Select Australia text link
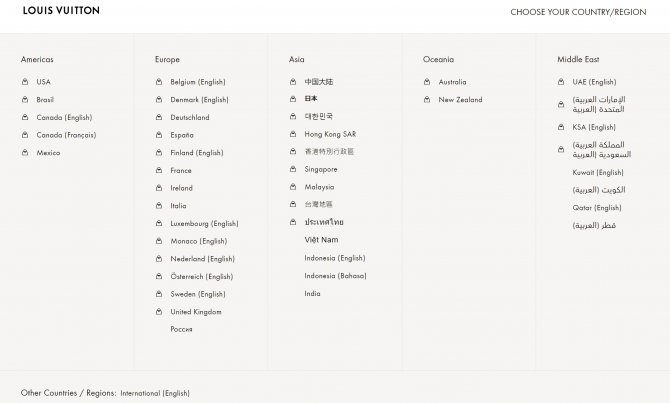Image resolution: width=670 pixels, height=403 pixels. coord(452,82)
